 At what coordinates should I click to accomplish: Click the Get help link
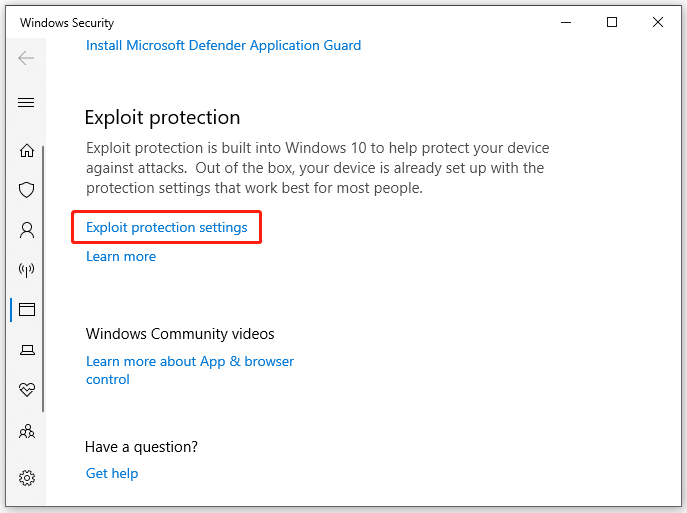tap(112, 473)
